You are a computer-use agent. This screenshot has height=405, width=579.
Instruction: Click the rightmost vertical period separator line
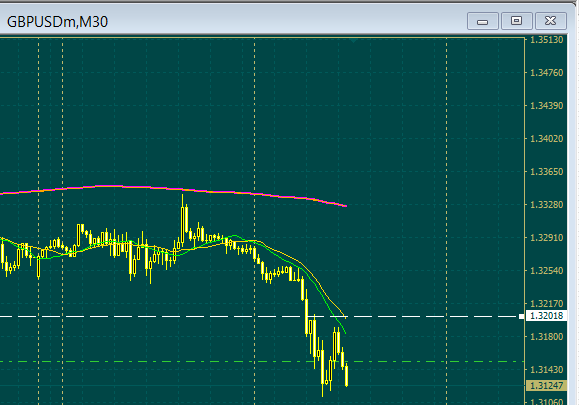pyautogui.click(x=446, y=221)
